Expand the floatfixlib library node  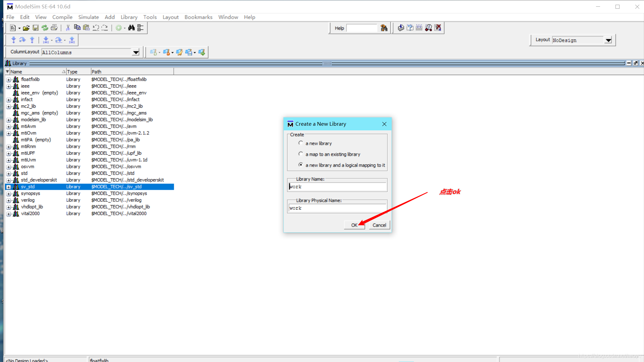(8, 80)
